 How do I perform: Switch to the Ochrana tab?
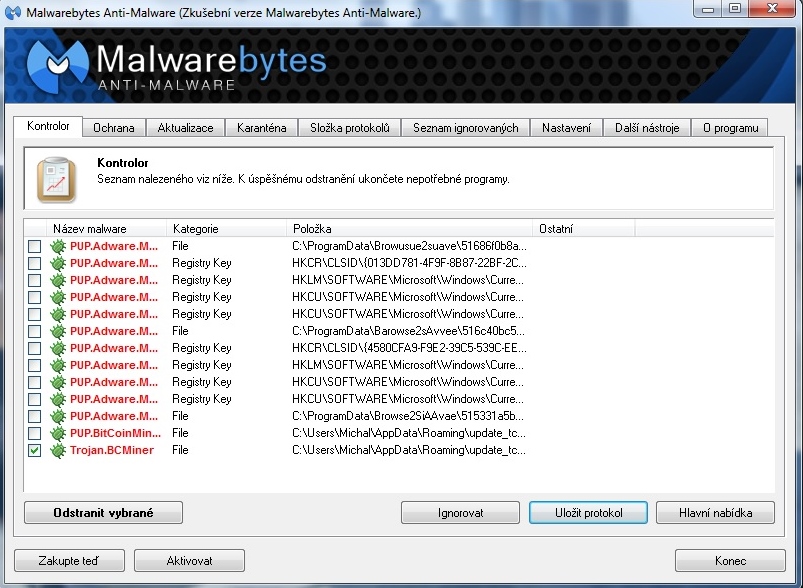[x=114, y=128]
